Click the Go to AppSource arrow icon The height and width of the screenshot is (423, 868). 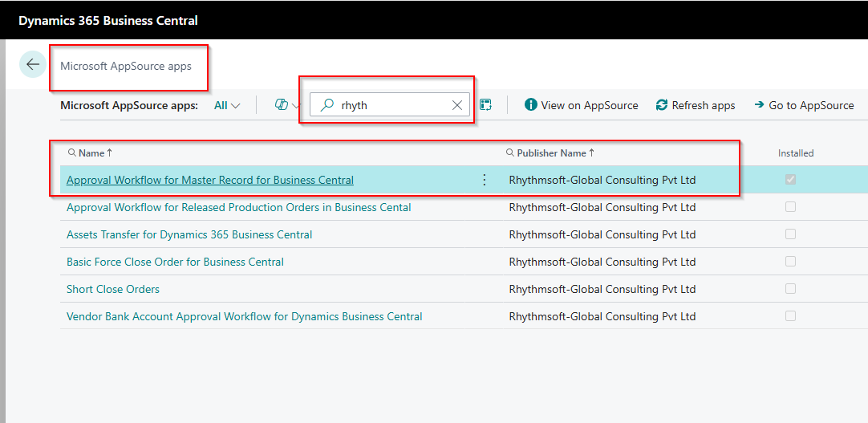[760, 104]
